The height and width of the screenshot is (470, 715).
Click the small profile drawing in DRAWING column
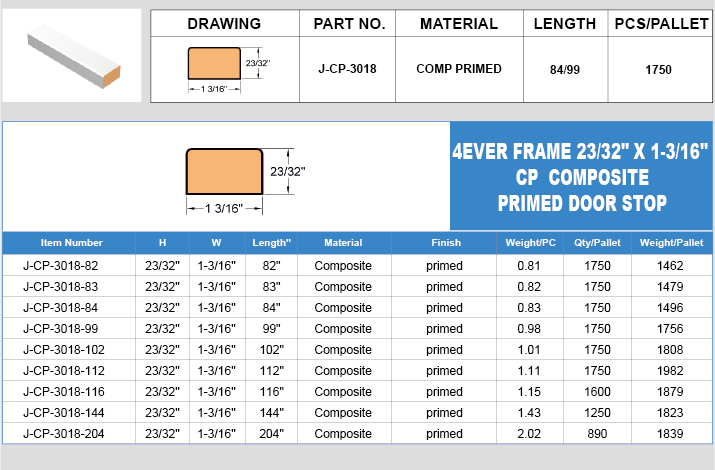point(228,70)
